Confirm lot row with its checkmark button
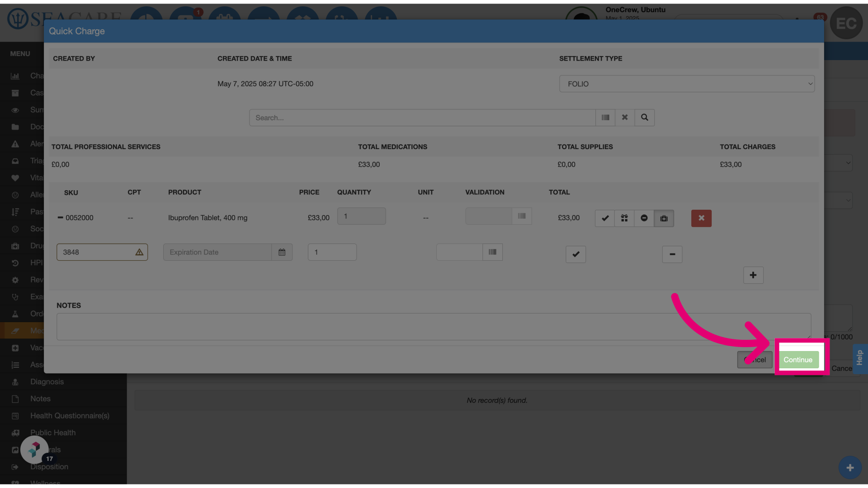 576,254
